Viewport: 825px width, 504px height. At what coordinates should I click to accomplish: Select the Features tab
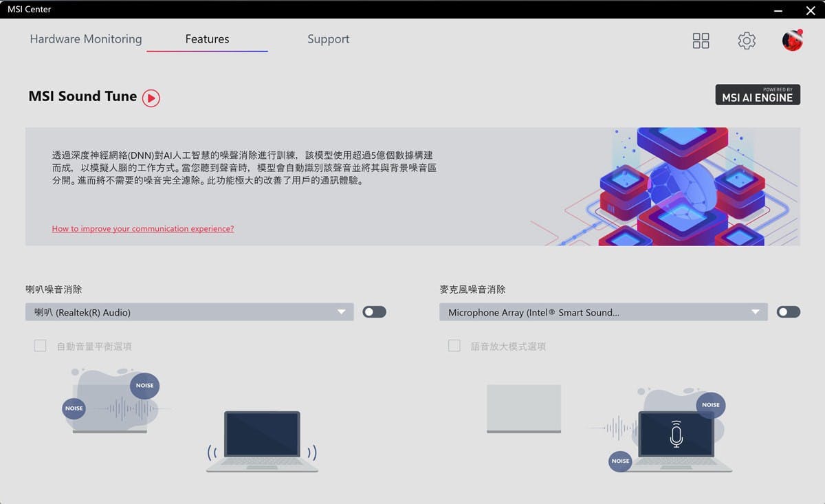[207, 39]
